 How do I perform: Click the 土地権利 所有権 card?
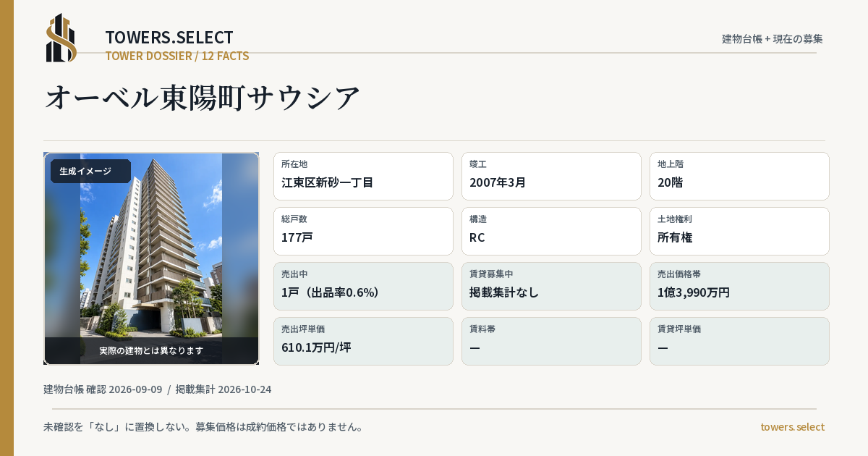(x=739, y=231)
